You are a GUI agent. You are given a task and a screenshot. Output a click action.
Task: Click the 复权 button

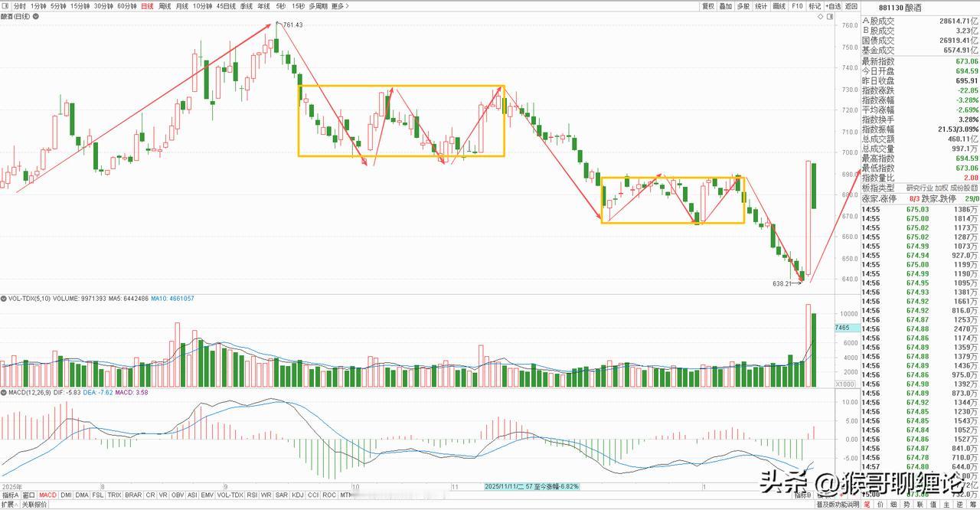coord(708,6)
